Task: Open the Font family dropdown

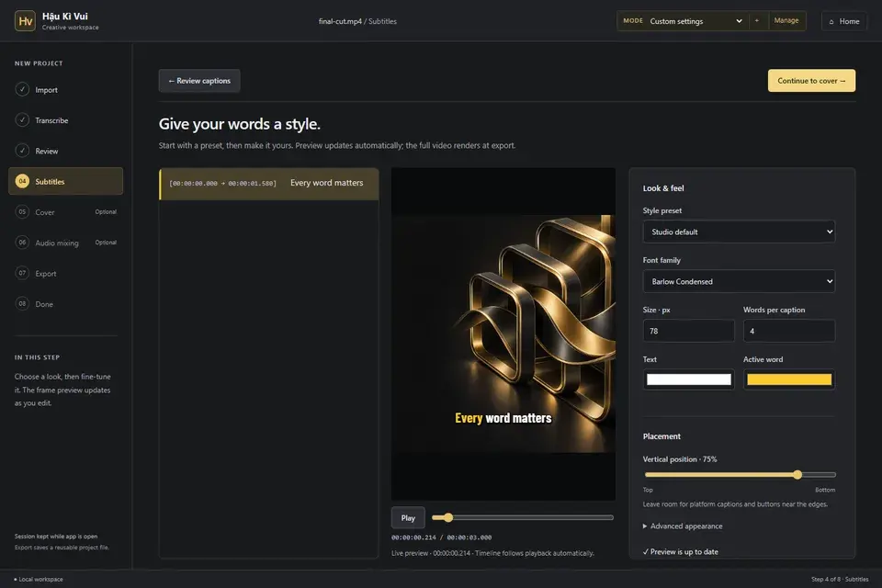Action: [x=739, y=281]
